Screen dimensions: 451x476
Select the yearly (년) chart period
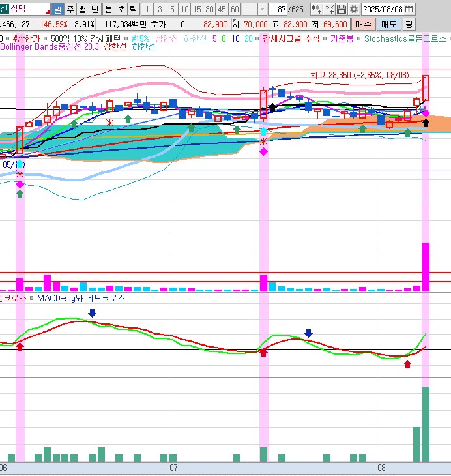(x=95, y=9)
